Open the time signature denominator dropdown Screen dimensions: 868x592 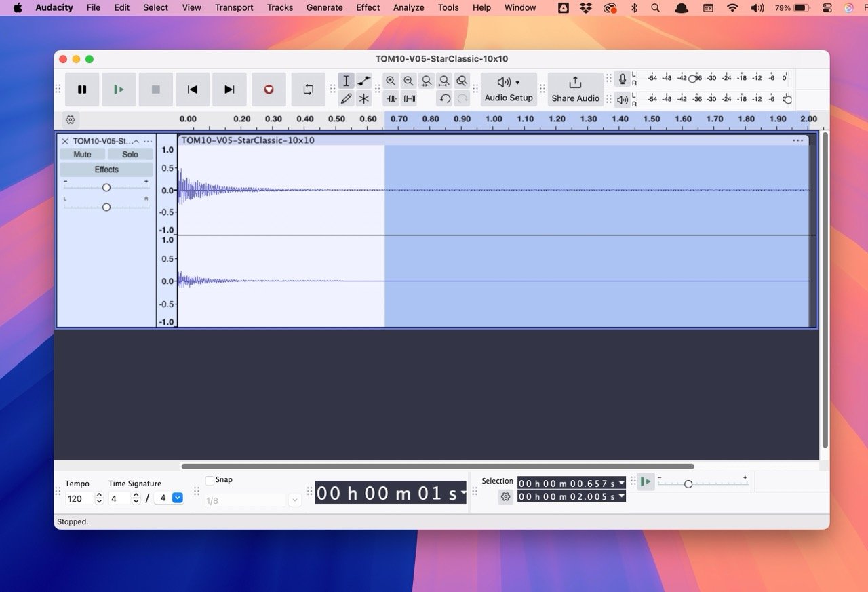click(x=178, y=498)
